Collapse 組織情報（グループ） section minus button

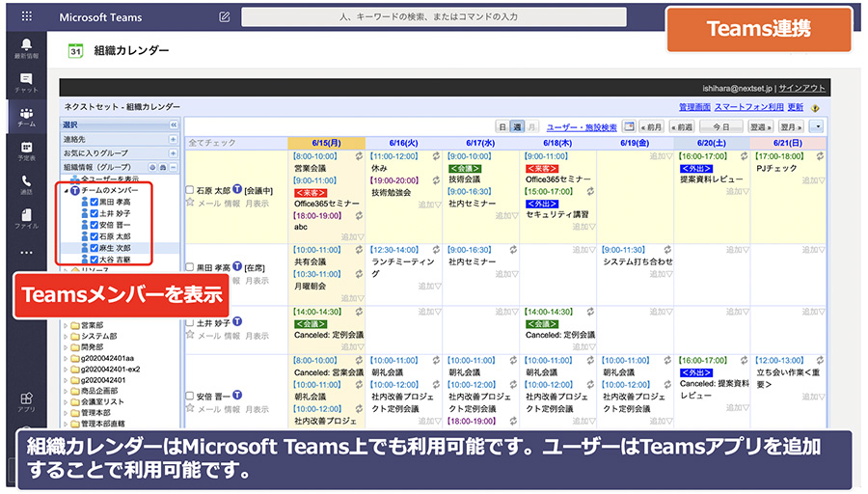click(174, 167)
